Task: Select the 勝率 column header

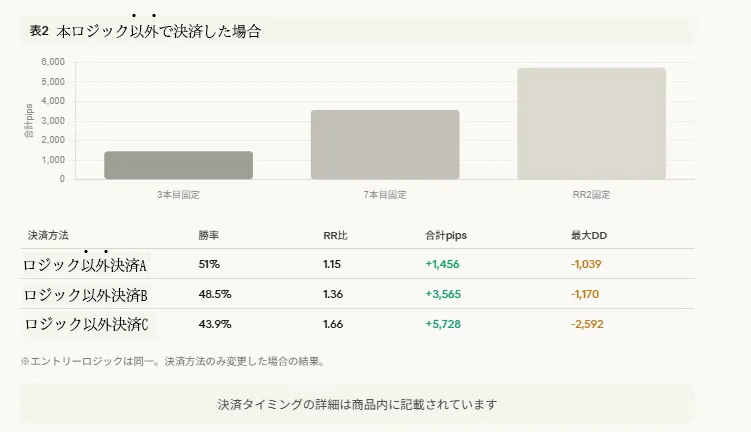Action: tap(209, 235)
